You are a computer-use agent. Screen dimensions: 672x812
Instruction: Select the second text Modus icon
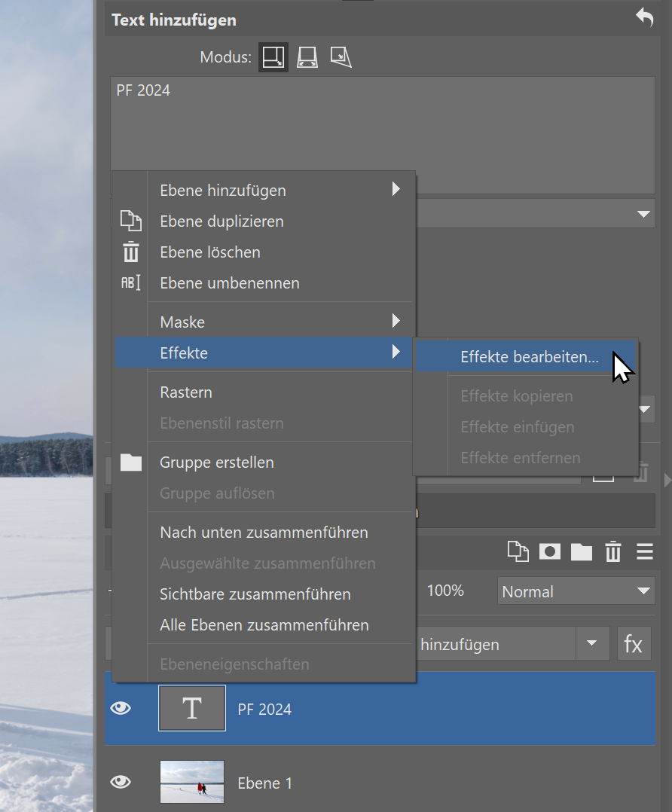tap(307, 57)
